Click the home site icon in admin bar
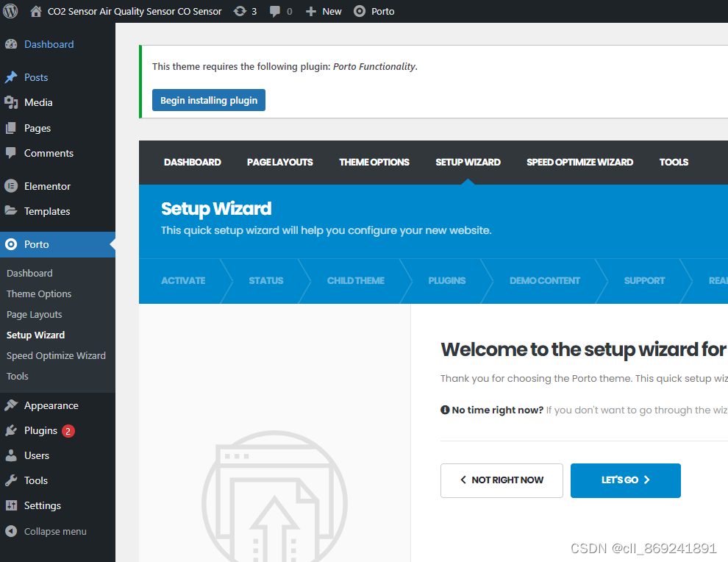 point(36,11)
